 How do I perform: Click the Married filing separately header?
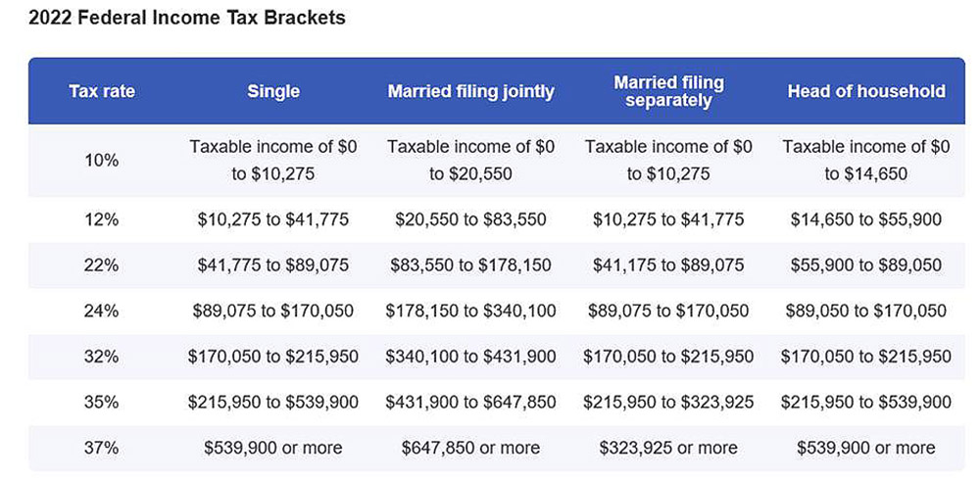pos(668,91)
